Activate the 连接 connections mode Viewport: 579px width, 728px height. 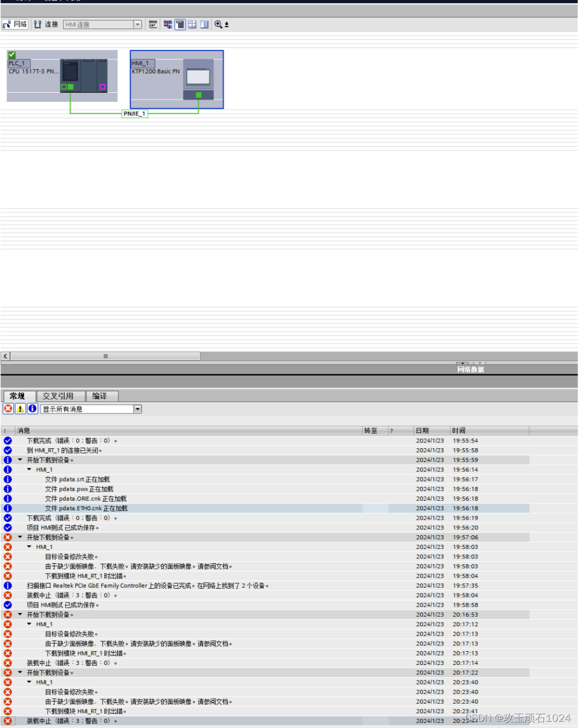point(46,24)
